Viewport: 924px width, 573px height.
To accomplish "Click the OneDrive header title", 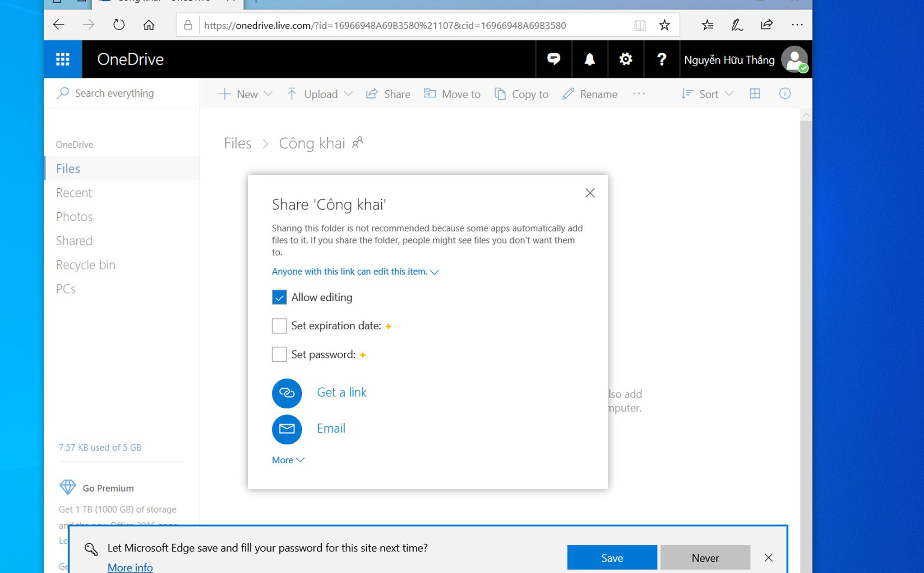I will [x=130, y=59].
